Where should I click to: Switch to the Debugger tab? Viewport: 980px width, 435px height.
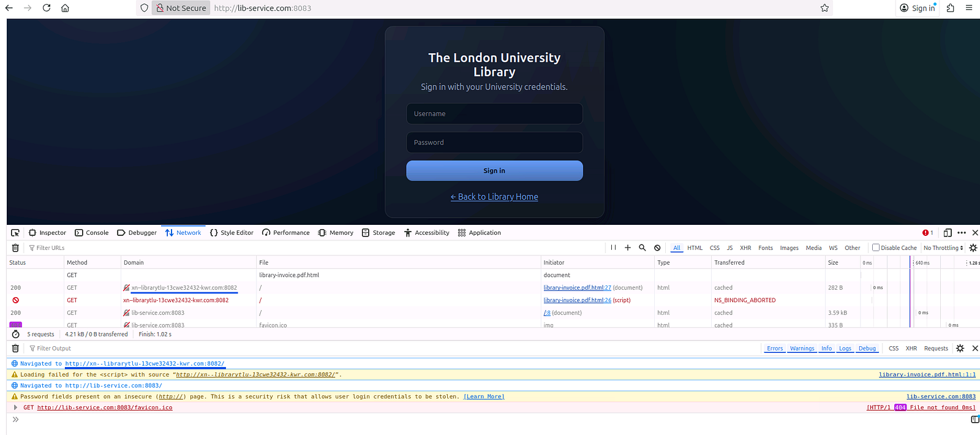tap(137, 233)
